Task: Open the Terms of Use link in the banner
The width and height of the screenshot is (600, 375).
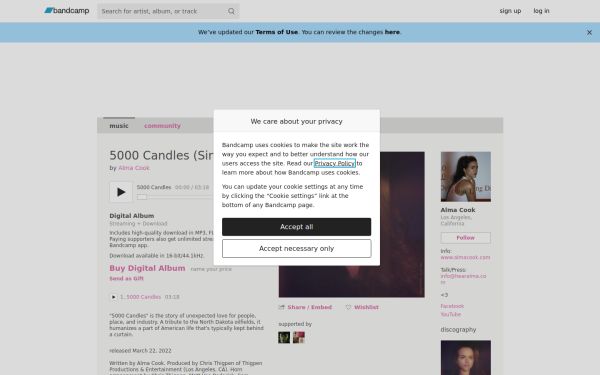Action: click(276, 32)
